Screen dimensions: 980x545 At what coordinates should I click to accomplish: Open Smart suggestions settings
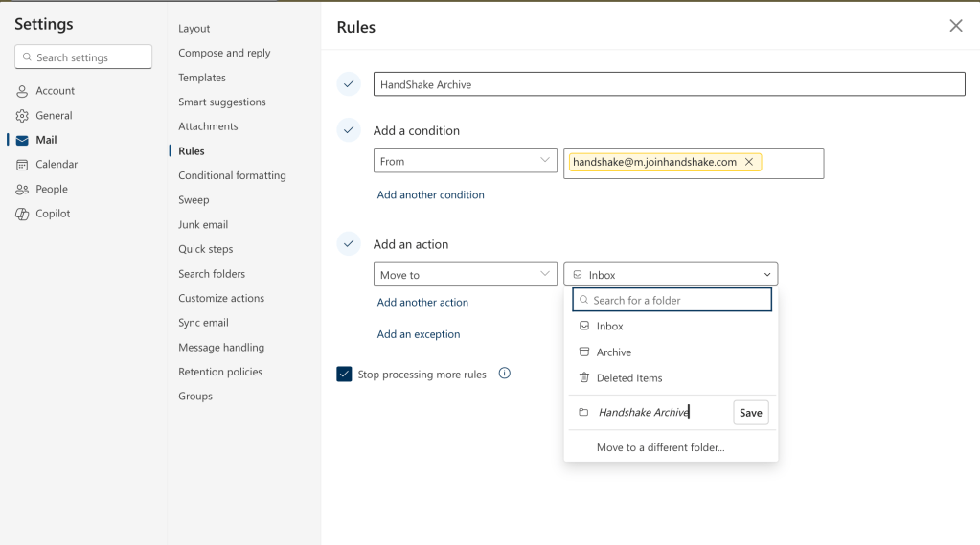(222, 102)
